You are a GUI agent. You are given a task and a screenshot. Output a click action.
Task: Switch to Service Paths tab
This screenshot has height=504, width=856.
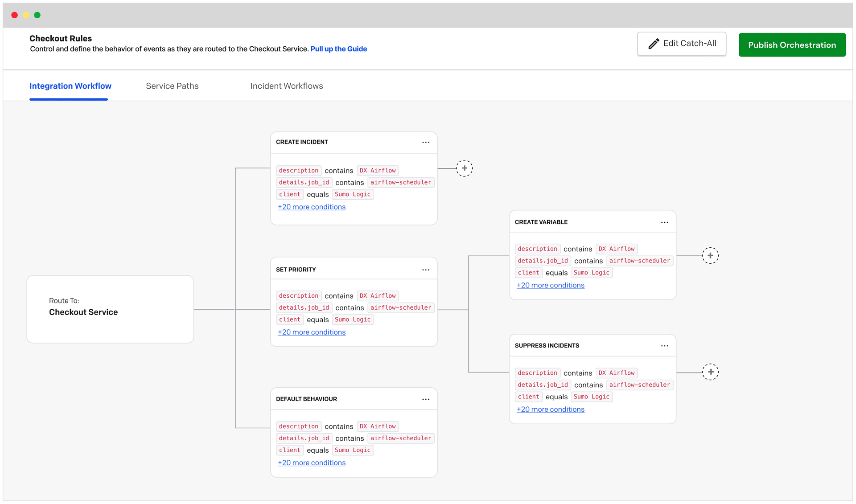pos(172,86)
